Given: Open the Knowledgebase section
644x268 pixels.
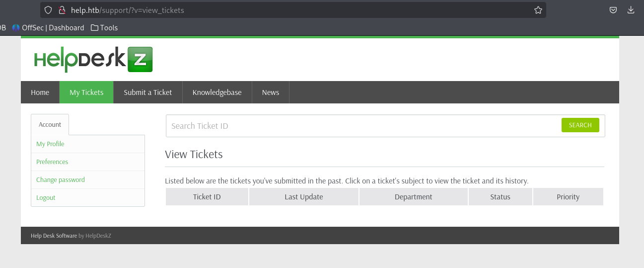Looking at the screenshot, I should click(x=217, y=92).
